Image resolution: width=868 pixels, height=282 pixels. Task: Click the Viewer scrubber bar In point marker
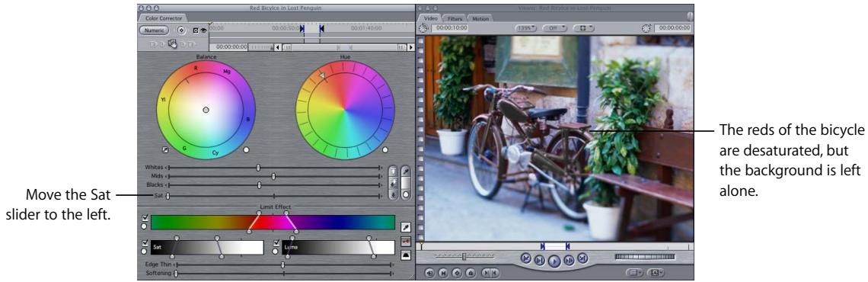543,245
